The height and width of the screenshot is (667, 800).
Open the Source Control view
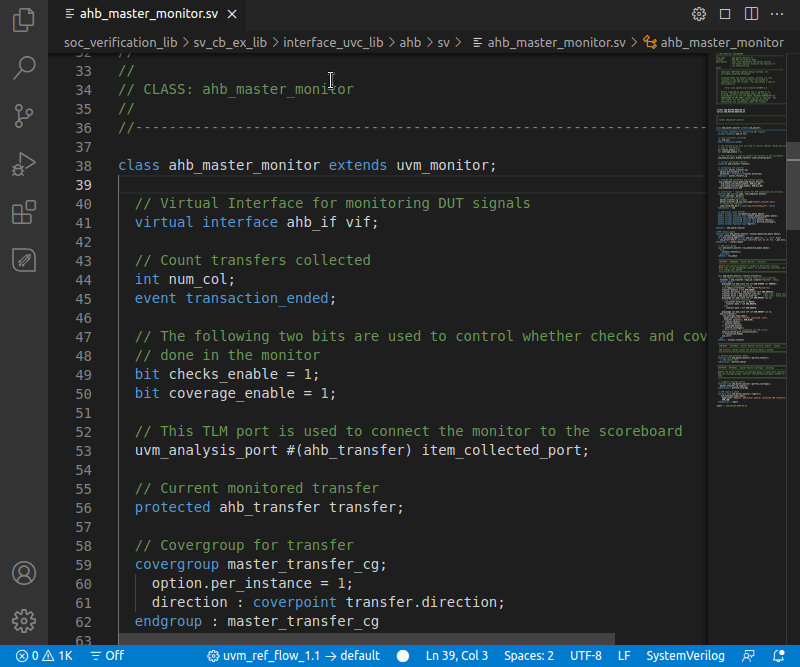[24, 116]
